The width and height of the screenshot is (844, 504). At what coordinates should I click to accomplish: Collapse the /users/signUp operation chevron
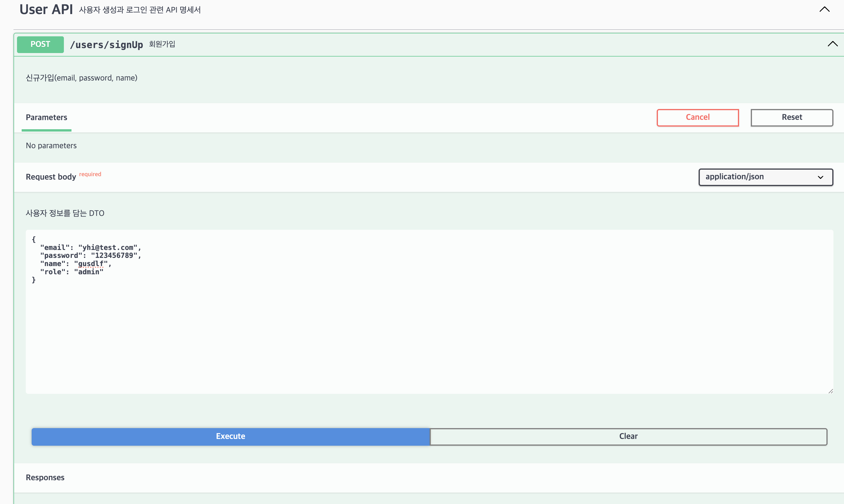[833, 44]
